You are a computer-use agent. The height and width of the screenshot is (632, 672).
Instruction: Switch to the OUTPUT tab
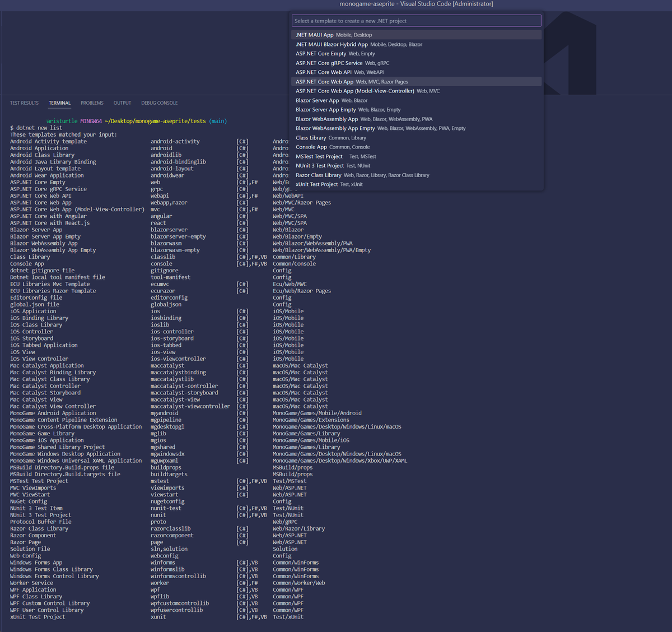[122, 103]
